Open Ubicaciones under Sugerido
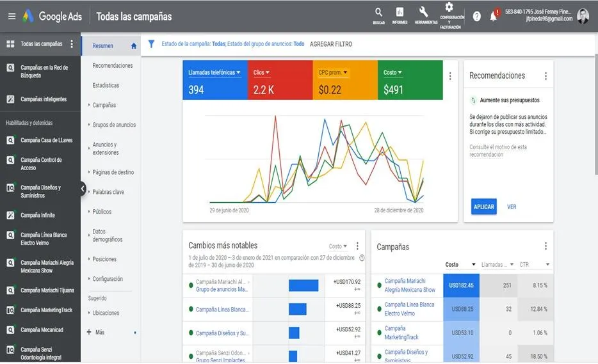Image resolution: width=598 pixels, height=364 pixels. tap(106, 313)
